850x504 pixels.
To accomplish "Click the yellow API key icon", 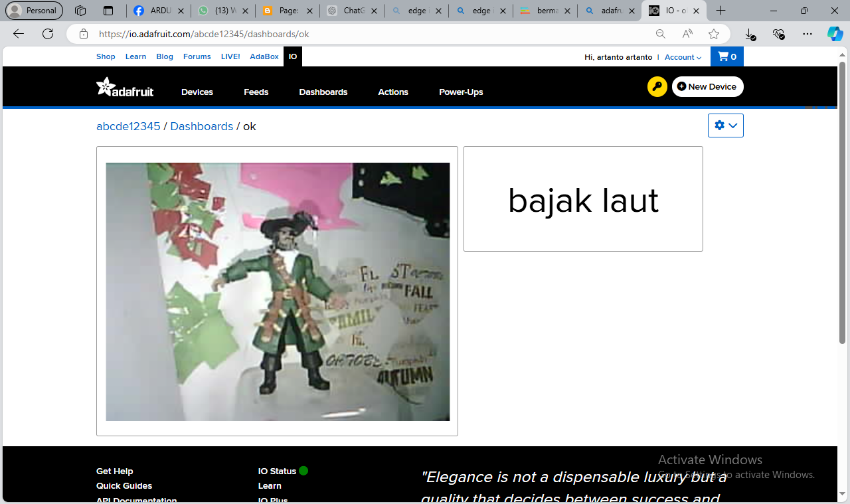I will 657,87.
